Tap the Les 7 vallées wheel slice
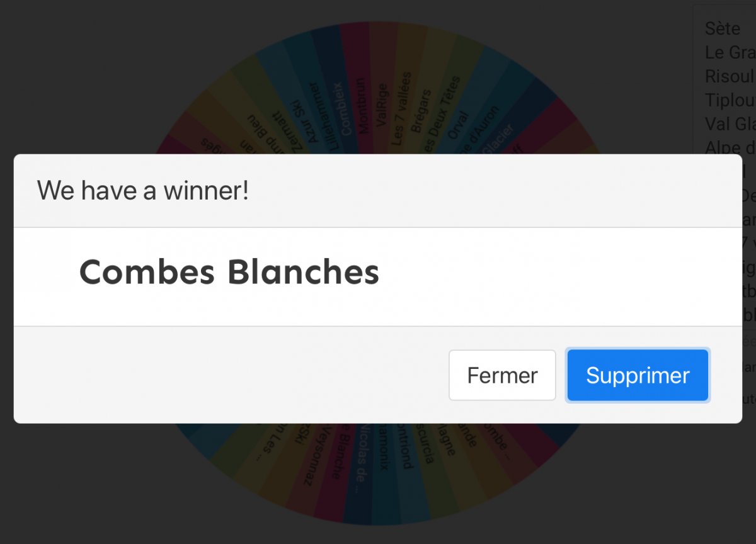 click(x=401, y=108)
